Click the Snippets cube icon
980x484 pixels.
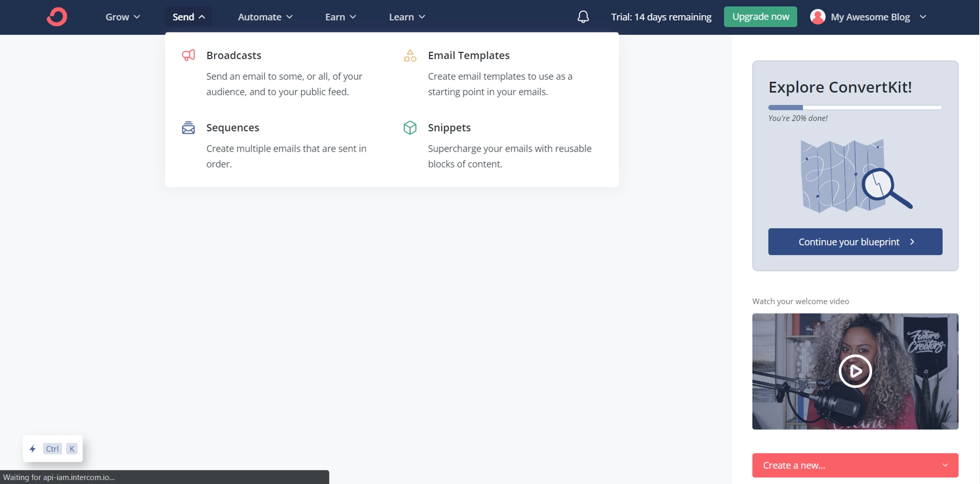(x=410, y=127)
